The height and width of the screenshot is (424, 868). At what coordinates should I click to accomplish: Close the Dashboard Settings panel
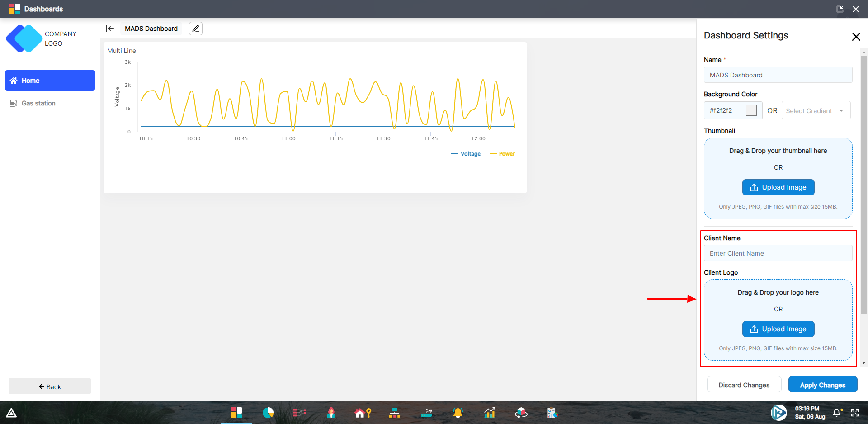tap(856, 37)
